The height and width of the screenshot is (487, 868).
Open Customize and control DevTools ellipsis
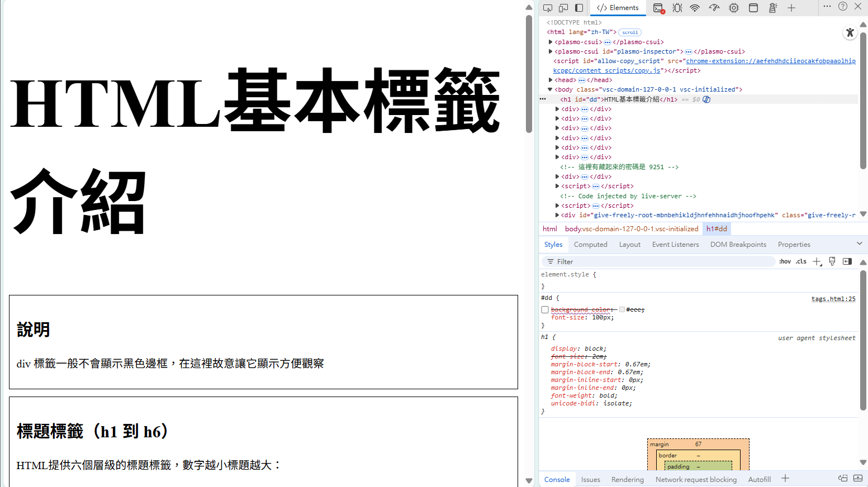(x=827, y=6)
